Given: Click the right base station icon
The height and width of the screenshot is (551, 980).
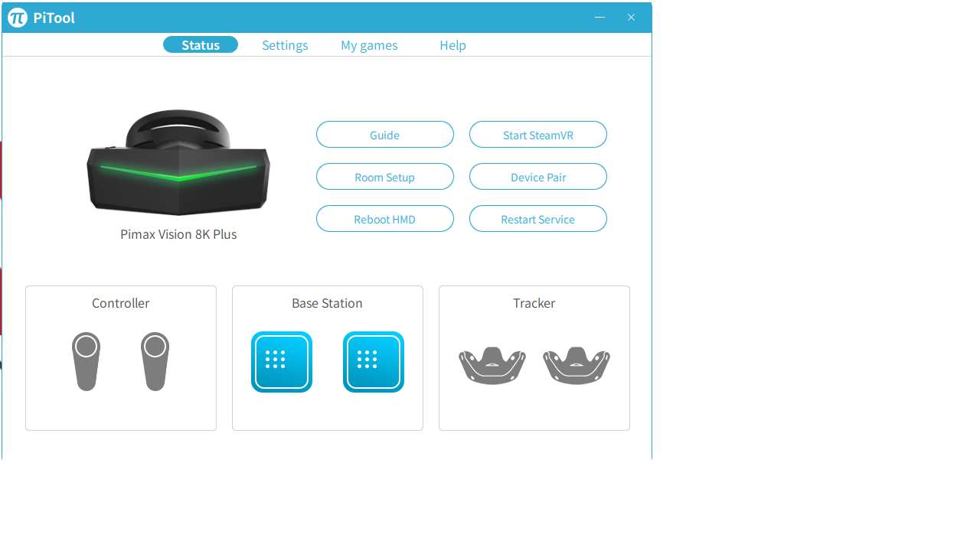Looking at the screenshot, I should click(374, 362).
